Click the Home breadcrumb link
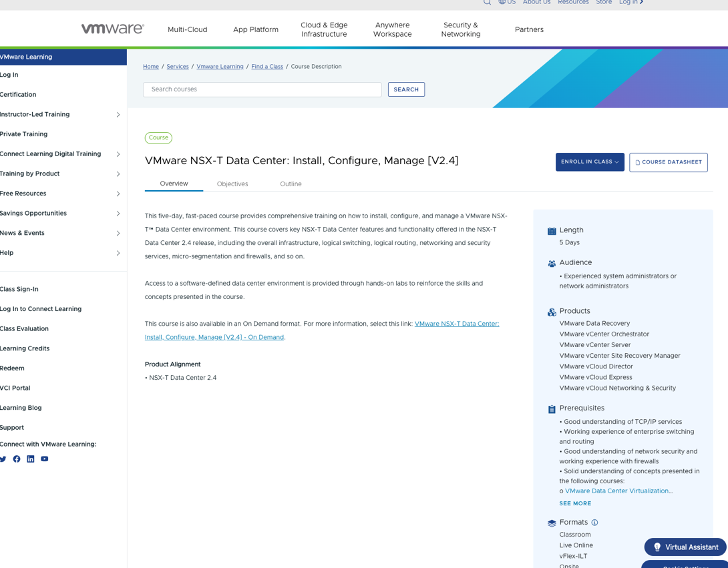Image resolution: width=728 pixels, height=568 pixels. [151, 67]
